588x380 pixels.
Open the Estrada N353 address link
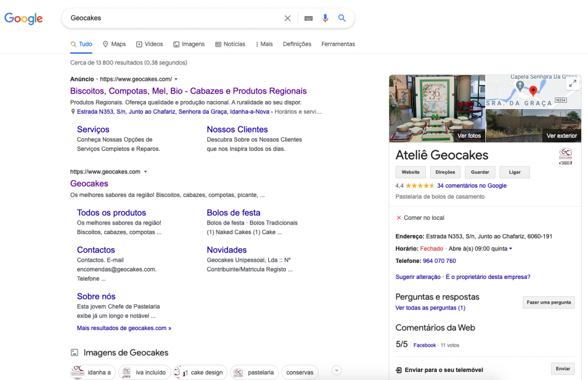coord(173,112)
